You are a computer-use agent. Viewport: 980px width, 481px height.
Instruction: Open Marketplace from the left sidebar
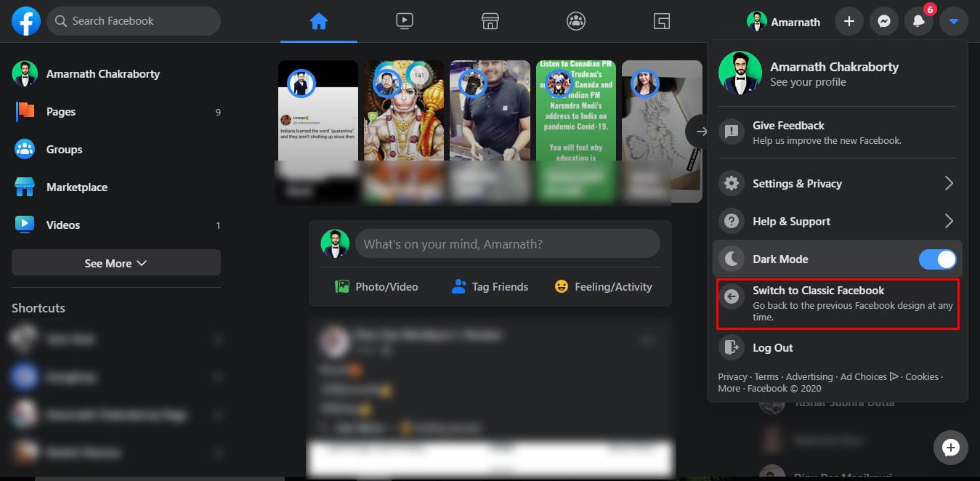point(116,187)
